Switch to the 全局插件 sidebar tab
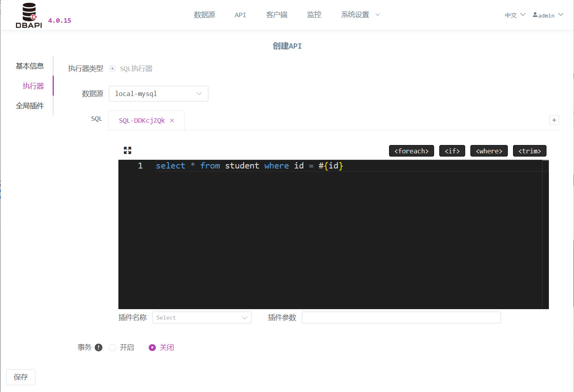This screenshot has width=574, height=392. pyautogui.click(x=30, y=106)
